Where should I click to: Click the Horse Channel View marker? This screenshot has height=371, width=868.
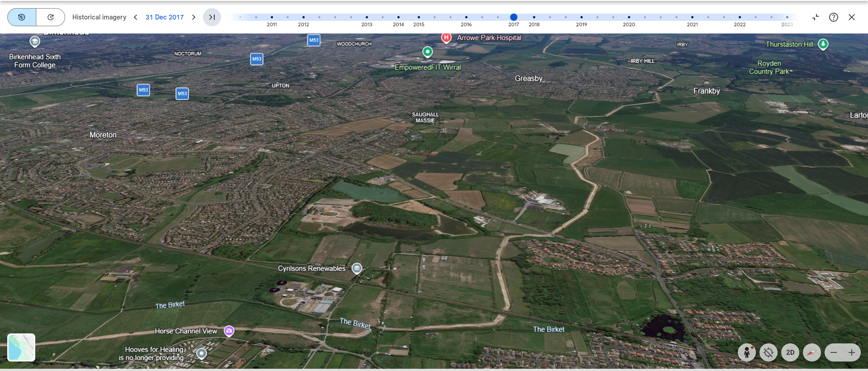[x=229, y=331]
